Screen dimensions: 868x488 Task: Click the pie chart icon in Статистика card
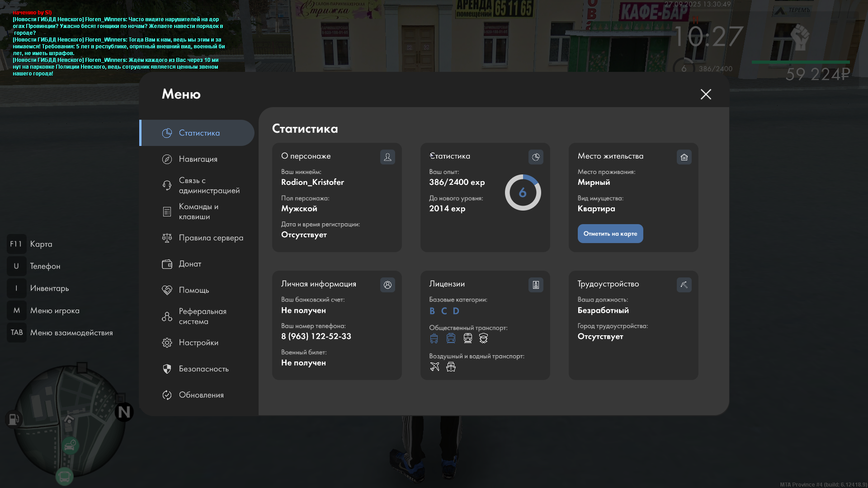pyautogui.click(x=536, y=157)
